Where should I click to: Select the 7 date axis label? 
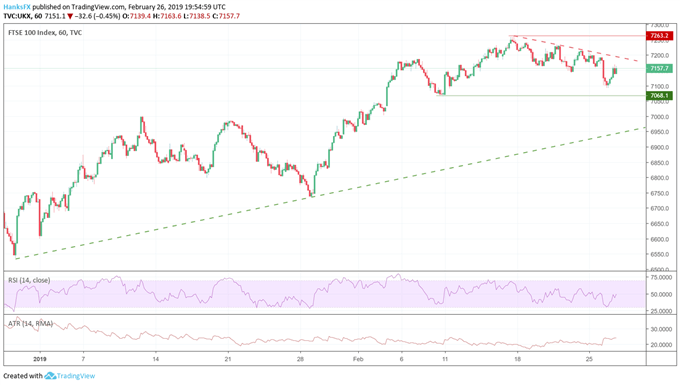coord(83,359)
